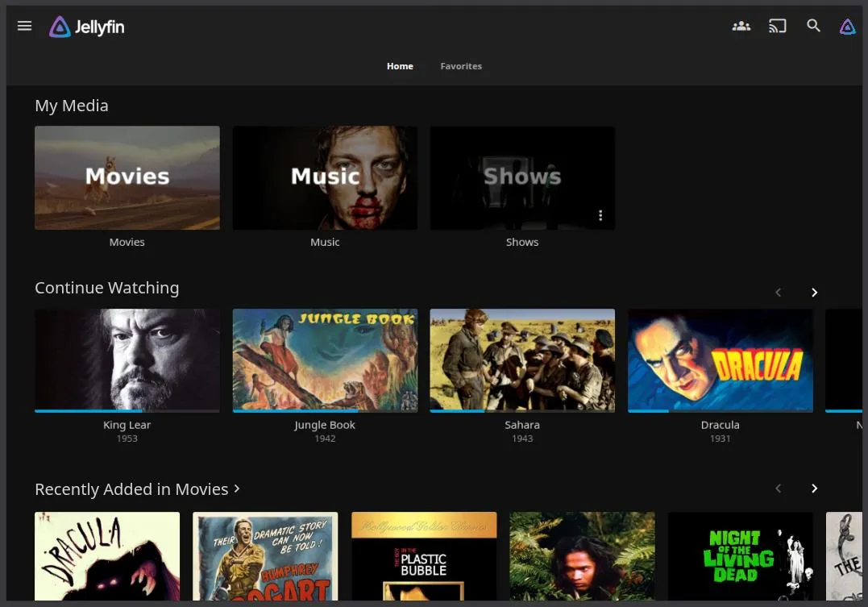
Task: Click the Sahara progress bar
Action: (x=522, y=411)
